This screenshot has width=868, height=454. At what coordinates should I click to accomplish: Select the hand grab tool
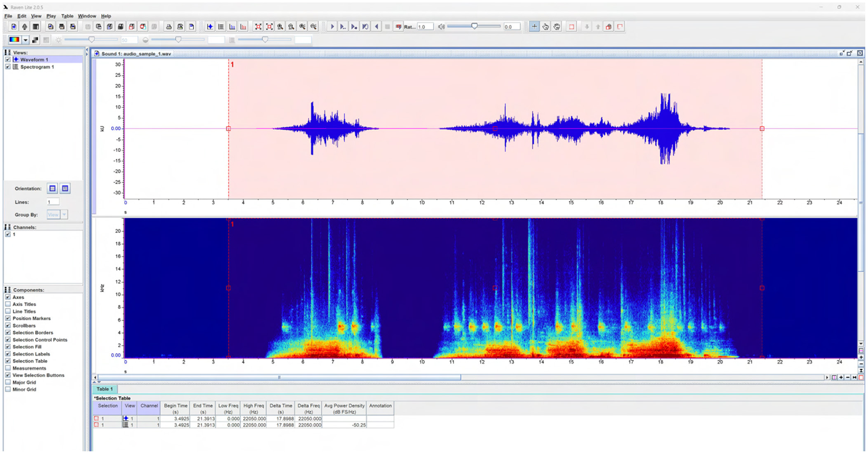pos(556,26)
